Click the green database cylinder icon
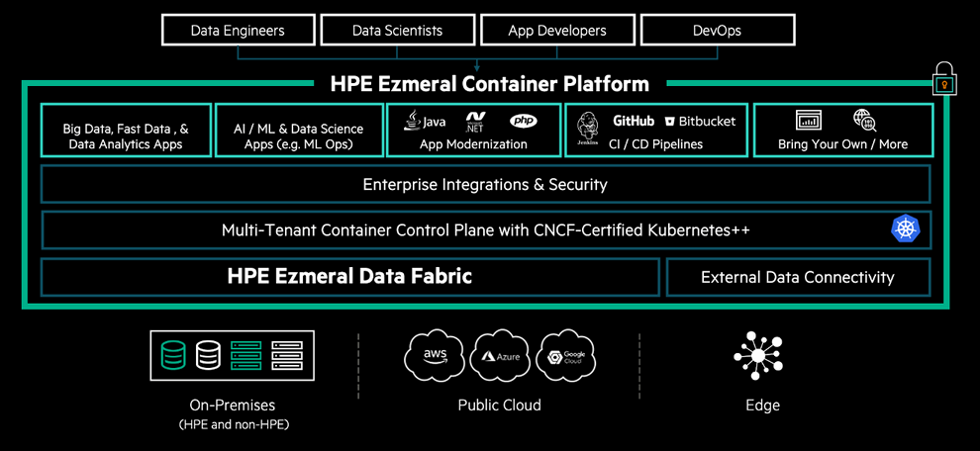The width and height of the screenshot is (980, 451). click(x=173, y=355)
